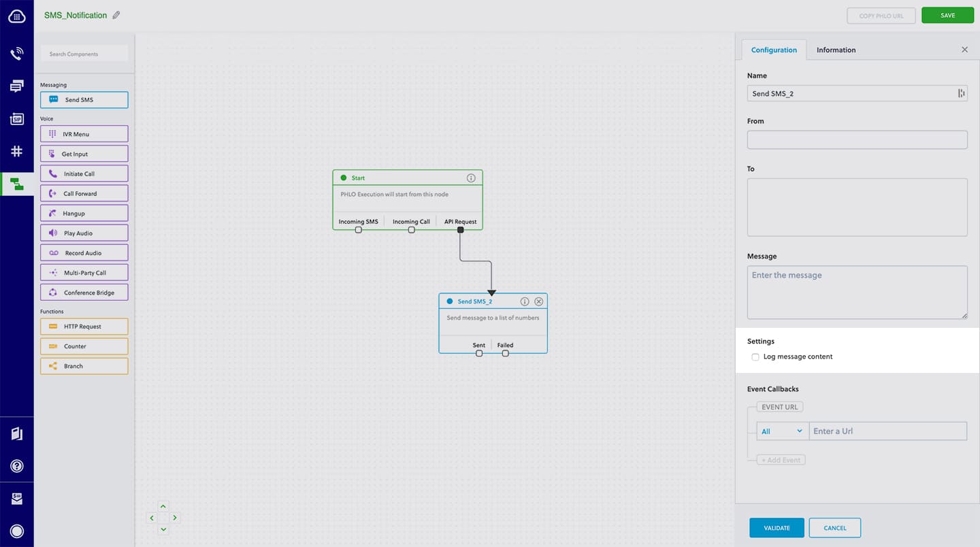
Task: Select the HTTP Request component
Action: click(x=84, y=327)
